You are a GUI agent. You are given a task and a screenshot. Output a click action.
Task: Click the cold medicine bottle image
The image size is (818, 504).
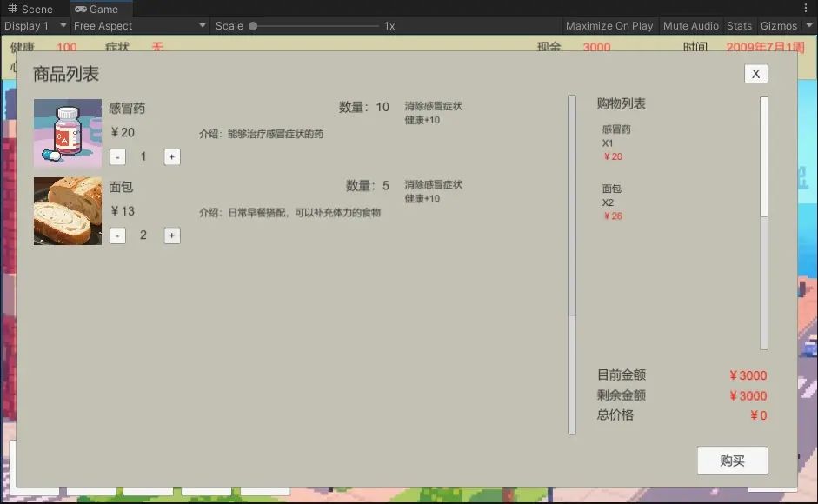click(x=68, y=133)
